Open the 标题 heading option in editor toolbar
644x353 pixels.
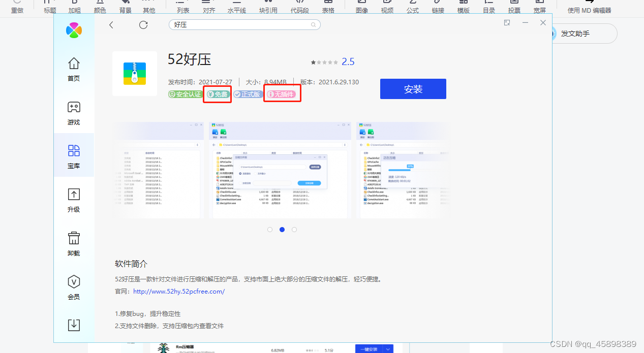coord(50,7)
